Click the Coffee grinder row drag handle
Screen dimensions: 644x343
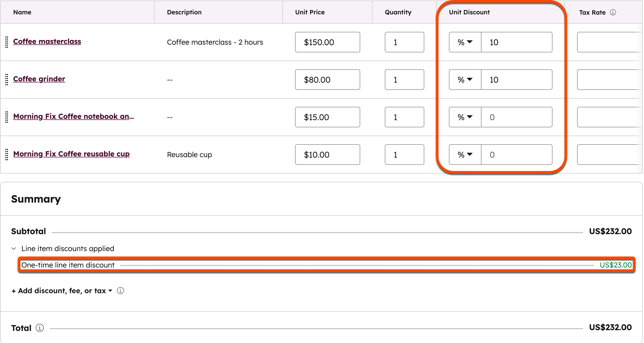7,80
